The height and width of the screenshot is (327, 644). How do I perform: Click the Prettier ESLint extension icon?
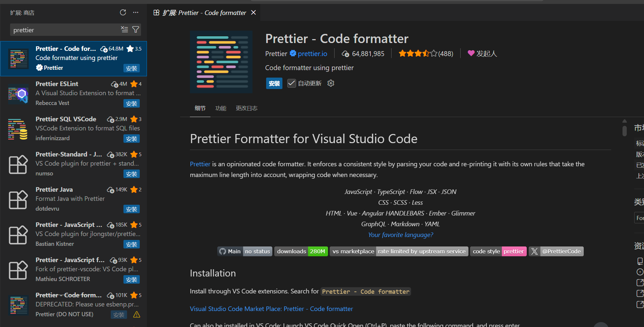point(18,94)
